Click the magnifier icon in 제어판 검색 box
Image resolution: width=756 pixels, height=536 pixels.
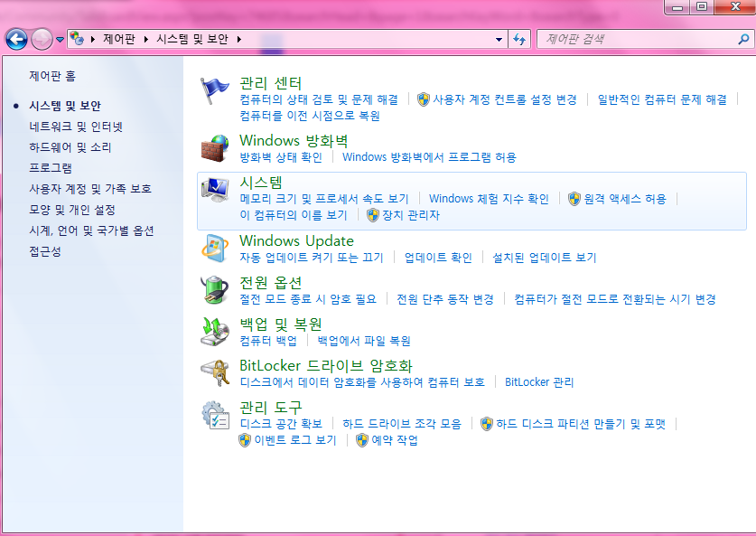point(743,39)
